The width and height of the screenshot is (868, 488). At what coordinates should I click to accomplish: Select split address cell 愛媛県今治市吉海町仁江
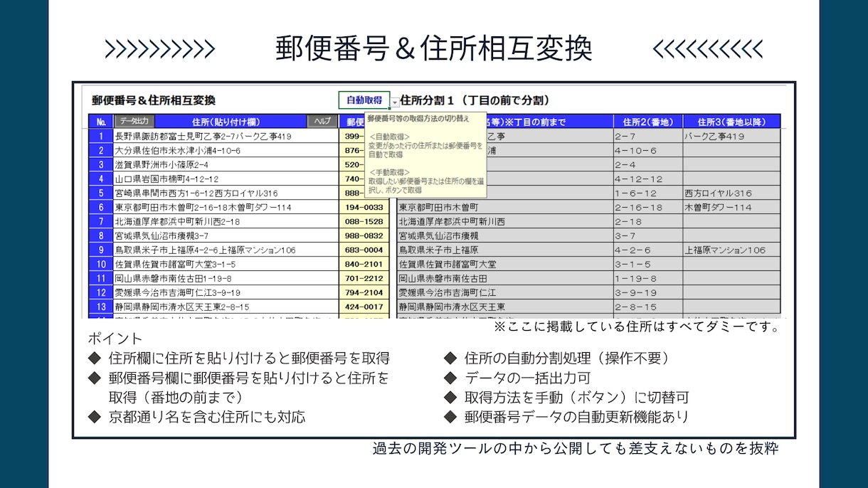point(504,292)
